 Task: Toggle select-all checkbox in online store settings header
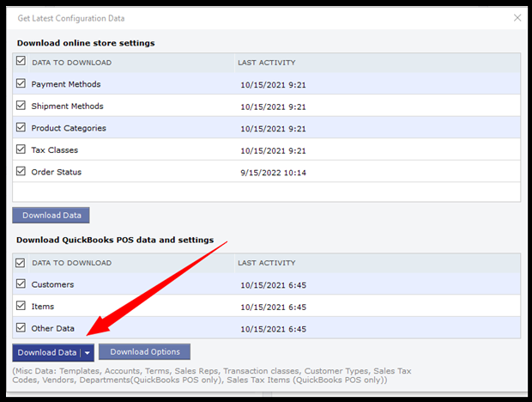click(x=21, y=61)
